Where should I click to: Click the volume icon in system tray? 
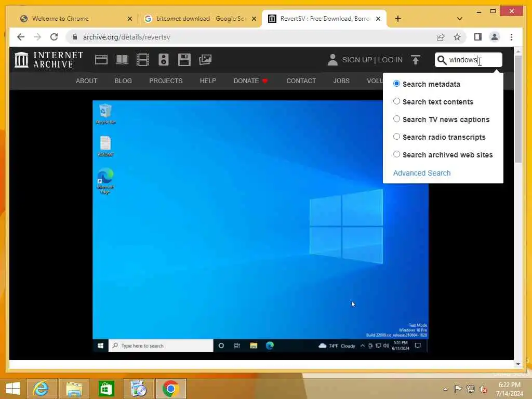point(483,389)
